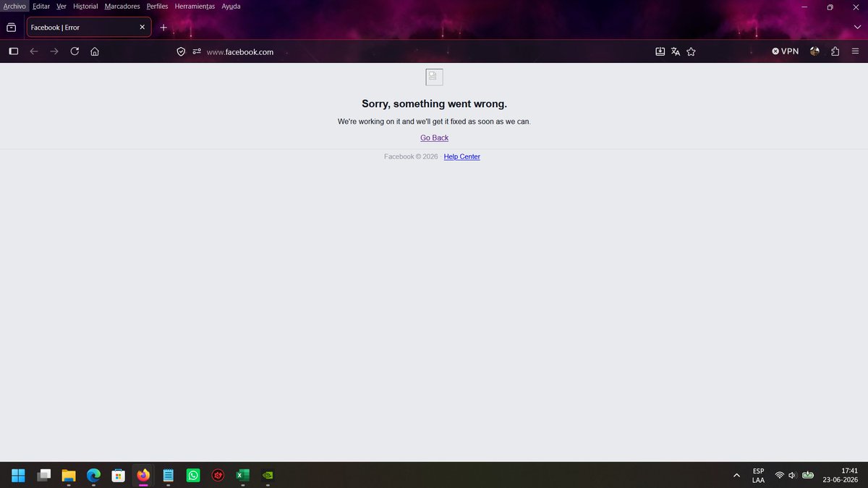Bookmark this page with star icon
This screenshot has height=488, width=868.
691,51
